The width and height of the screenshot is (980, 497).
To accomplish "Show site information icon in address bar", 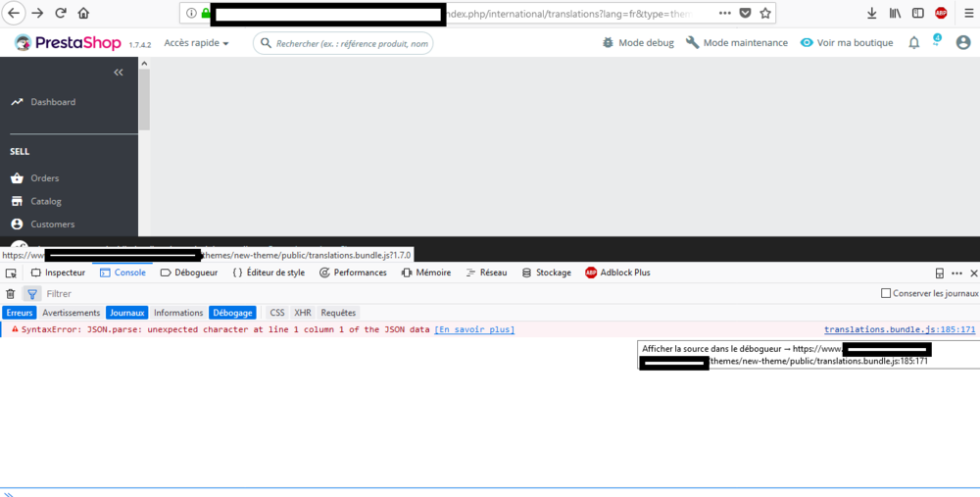I will [x=191, y=13].
